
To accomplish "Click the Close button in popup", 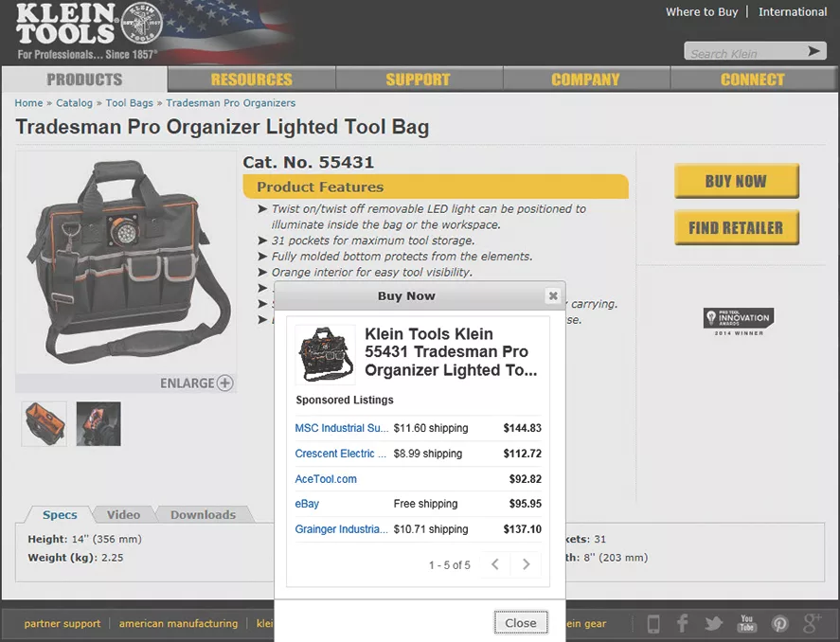I will pos(521,623).
